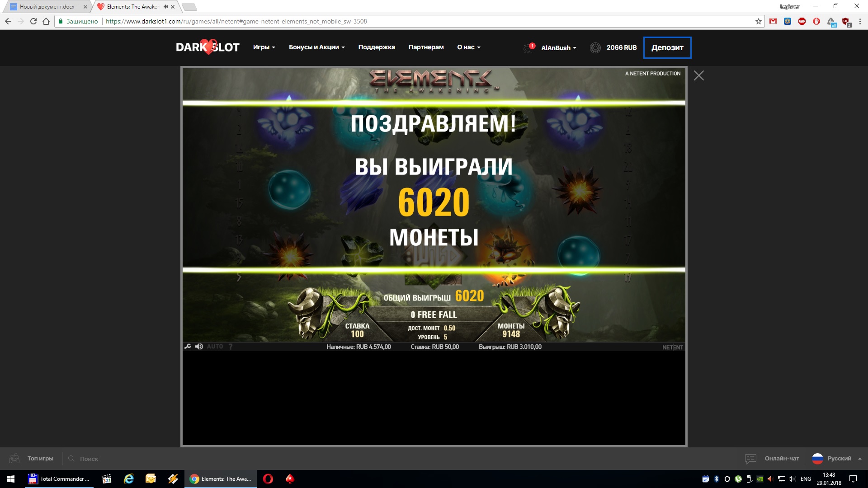
Task: Open the Gmail extension icon
Action: 773,21
